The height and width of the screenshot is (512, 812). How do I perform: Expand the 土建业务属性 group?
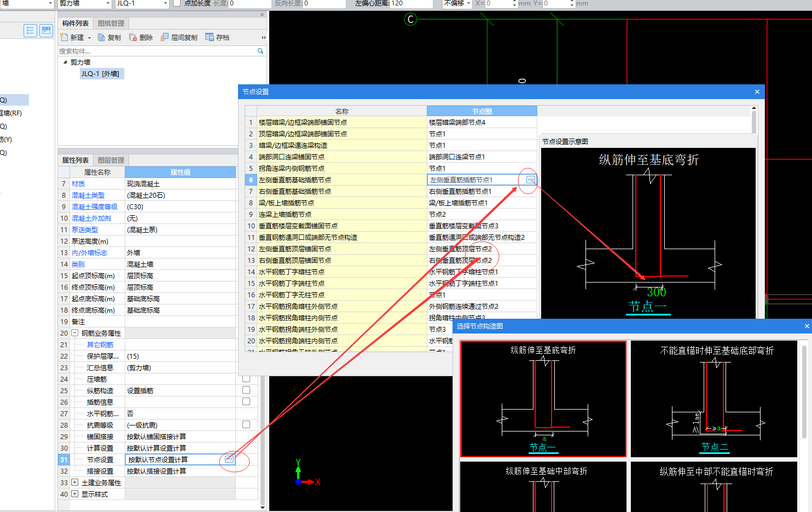click(x=75, y=482)
